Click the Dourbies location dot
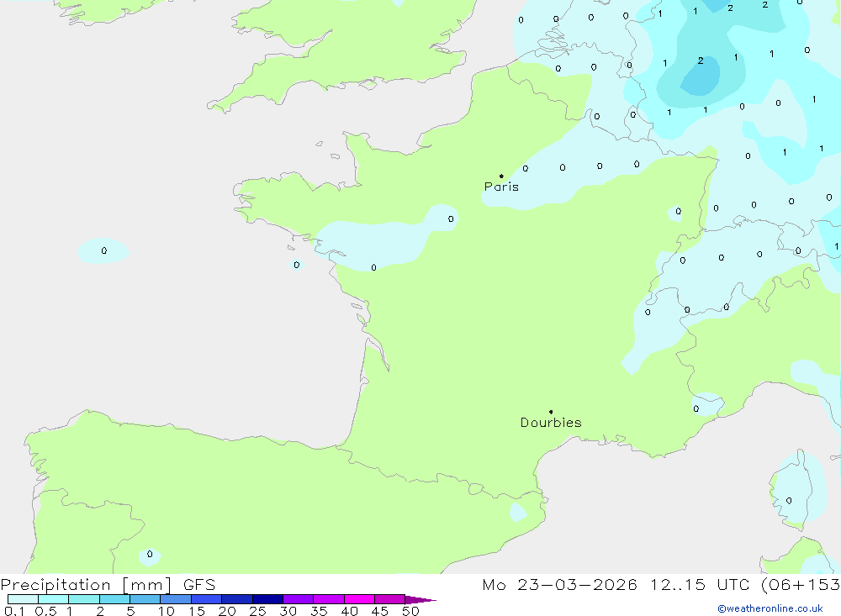841x616 pixels. pyautogui.click(x=551, y=412)
